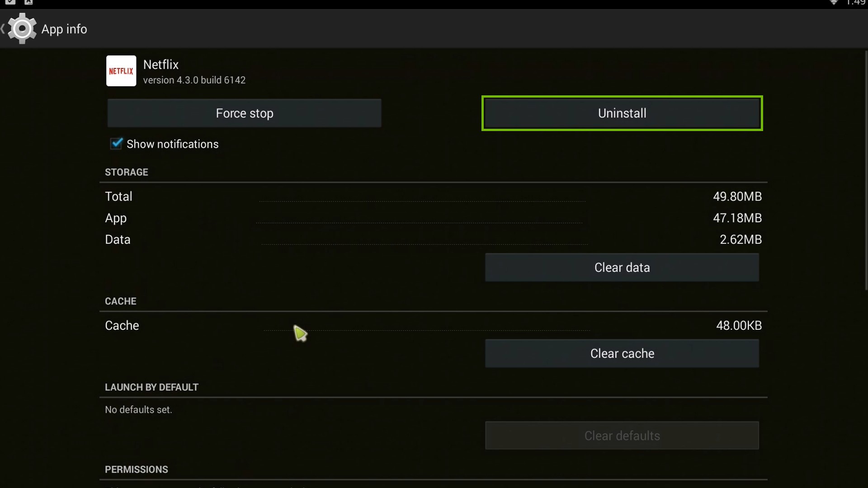Click the CACHE section header
Screen dimensions: 868x488
(120, 301)
